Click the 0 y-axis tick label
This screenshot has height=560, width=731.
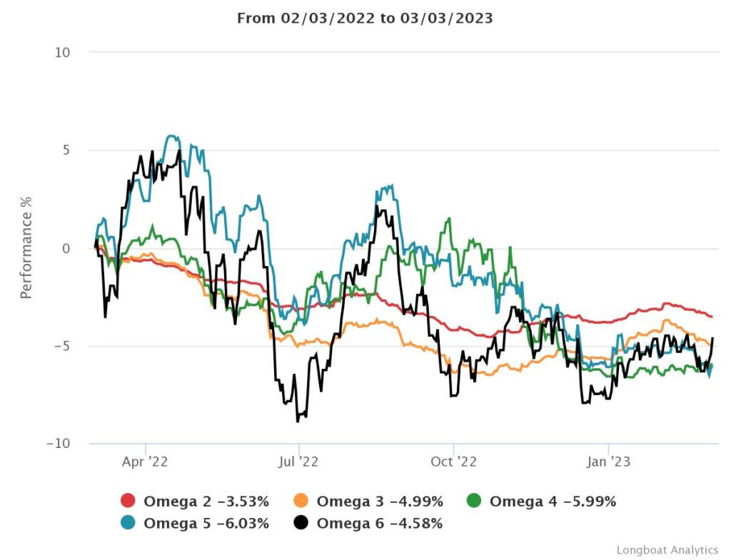(66, 248)
